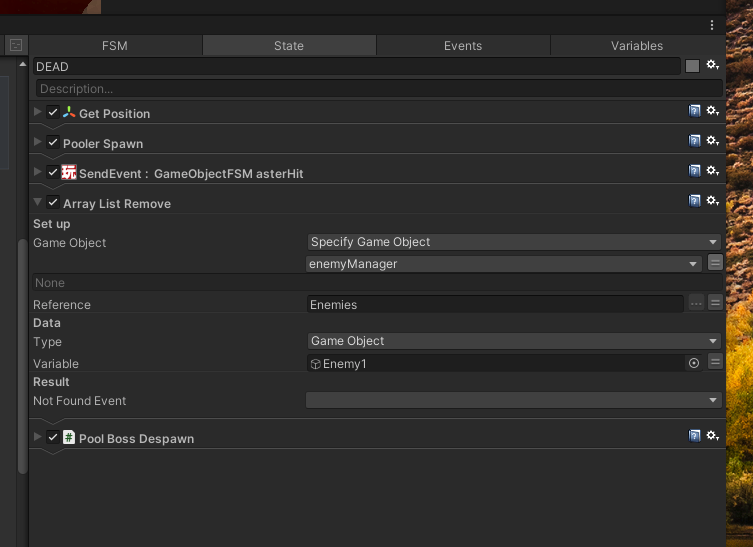Click the DEAD state settings gear
The width and height of the screenshot is (753, 547).
point(713,65)
